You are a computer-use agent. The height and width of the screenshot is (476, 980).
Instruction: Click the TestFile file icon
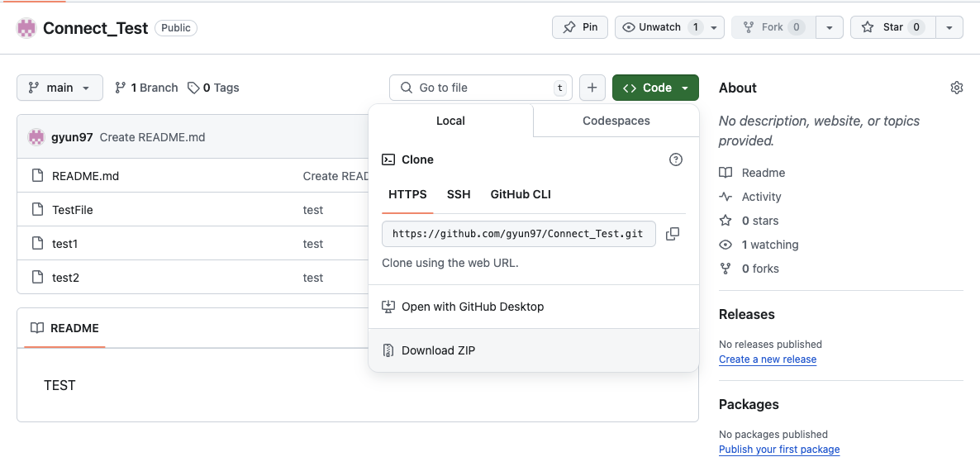click(x=38, y=209)
